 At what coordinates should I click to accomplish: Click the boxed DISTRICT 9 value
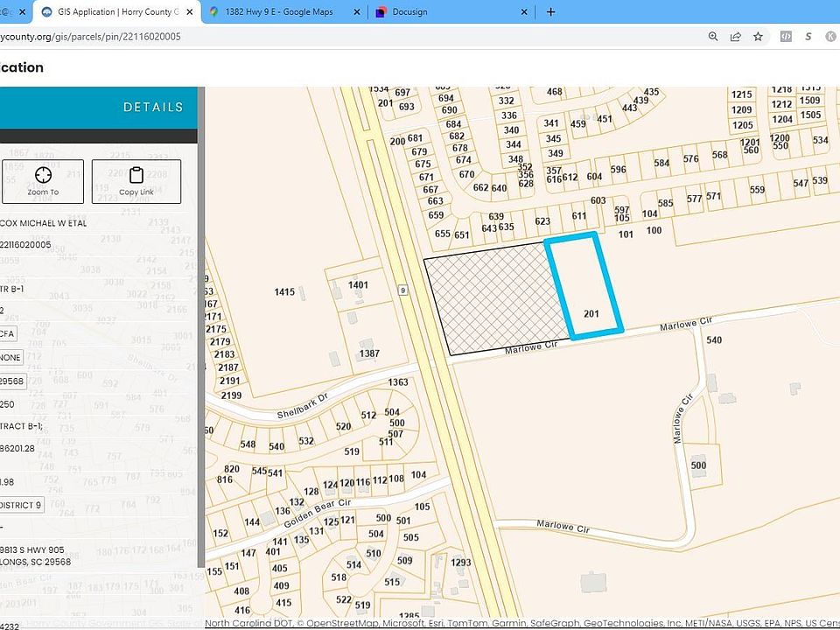[21, 505]
